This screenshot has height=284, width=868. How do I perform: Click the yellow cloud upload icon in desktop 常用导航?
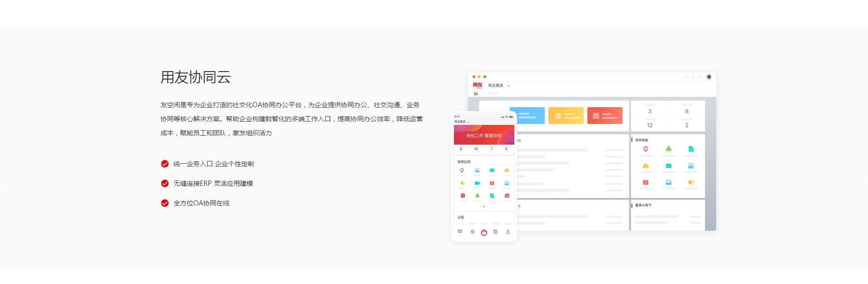(645, 166)
